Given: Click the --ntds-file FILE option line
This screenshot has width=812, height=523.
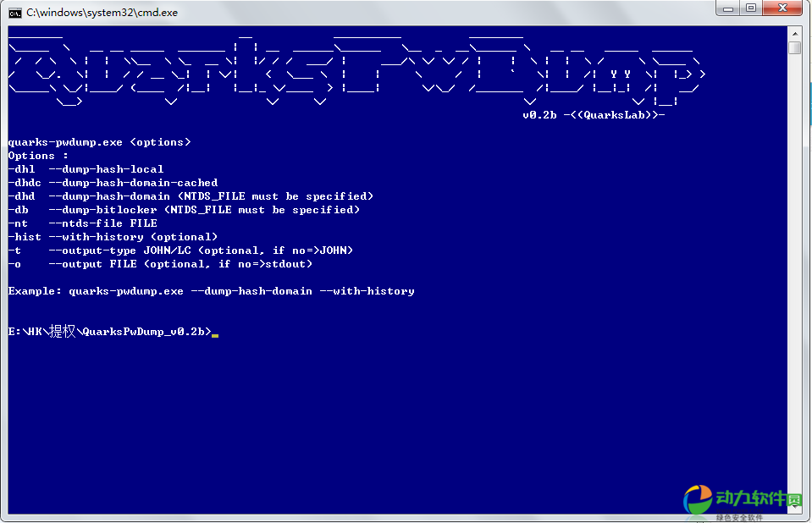Looking at the screenshot, I should click(x=82, y=223).
